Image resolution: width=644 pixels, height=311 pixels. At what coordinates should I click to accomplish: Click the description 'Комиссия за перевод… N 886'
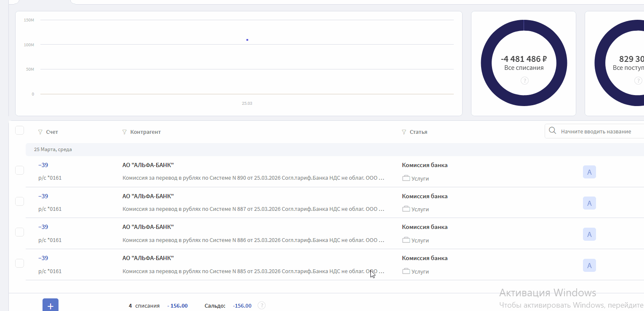253,240
